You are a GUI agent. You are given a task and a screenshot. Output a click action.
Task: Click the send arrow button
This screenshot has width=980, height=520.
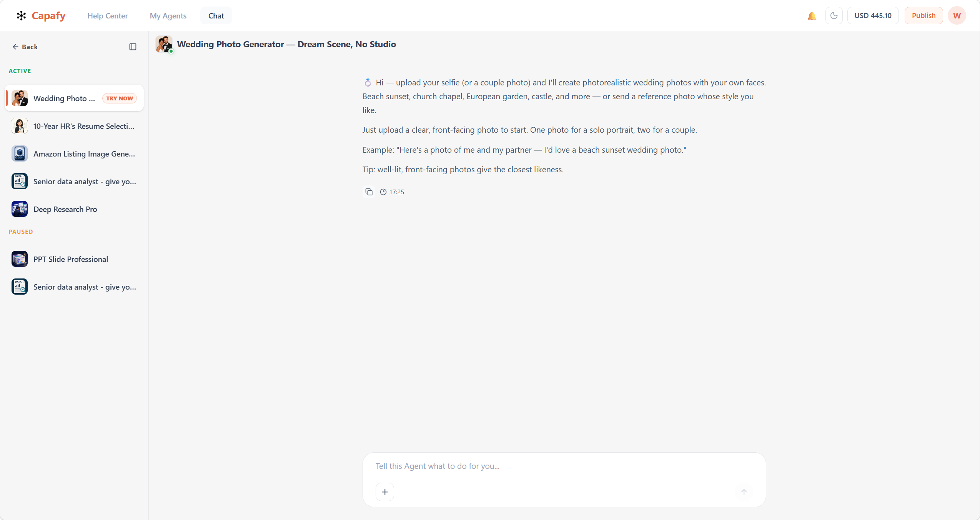pyautogui.click(x=744, y=492)
